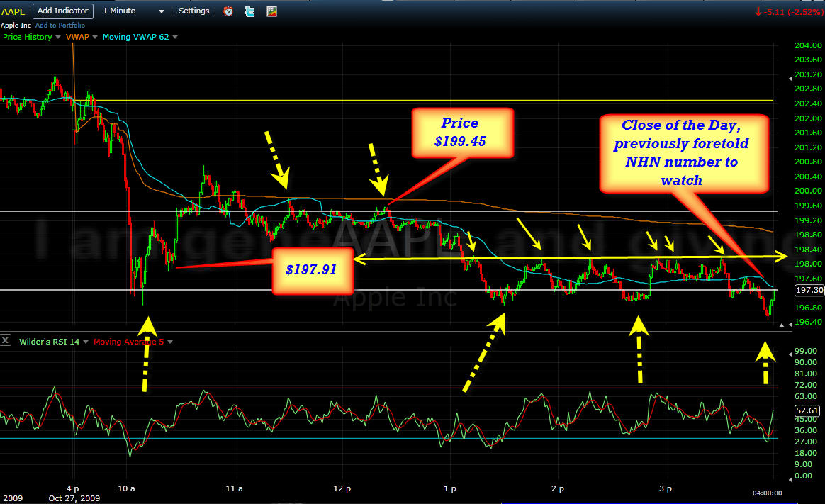Click the 1 p time axis label
825x504 pixels.
tap(450, 488)
